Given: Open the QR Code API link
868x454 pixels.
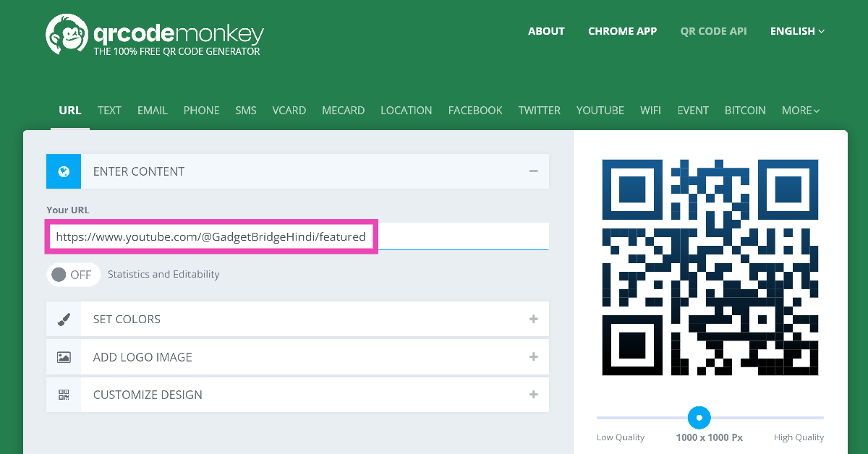Looking at the screenshot, I should coord(713,31).
